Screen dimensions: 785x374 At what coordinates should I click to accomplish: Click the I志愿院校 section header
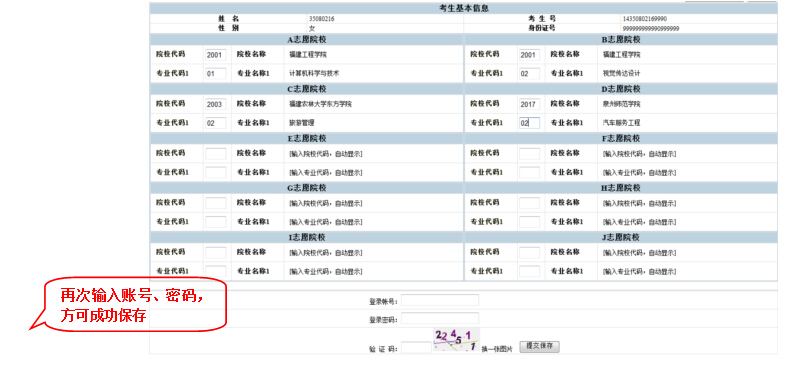[x=306, y=237]
